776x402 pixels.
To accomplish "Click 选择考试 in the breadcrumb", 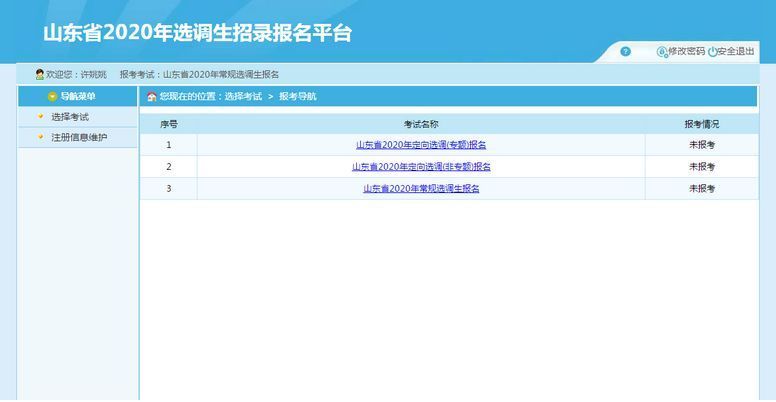I will (x=243, y=97).
